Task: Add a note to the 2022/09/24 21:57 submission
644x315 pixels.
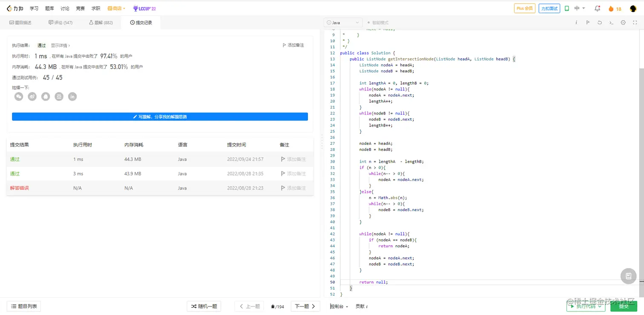Action: [293, 159]
